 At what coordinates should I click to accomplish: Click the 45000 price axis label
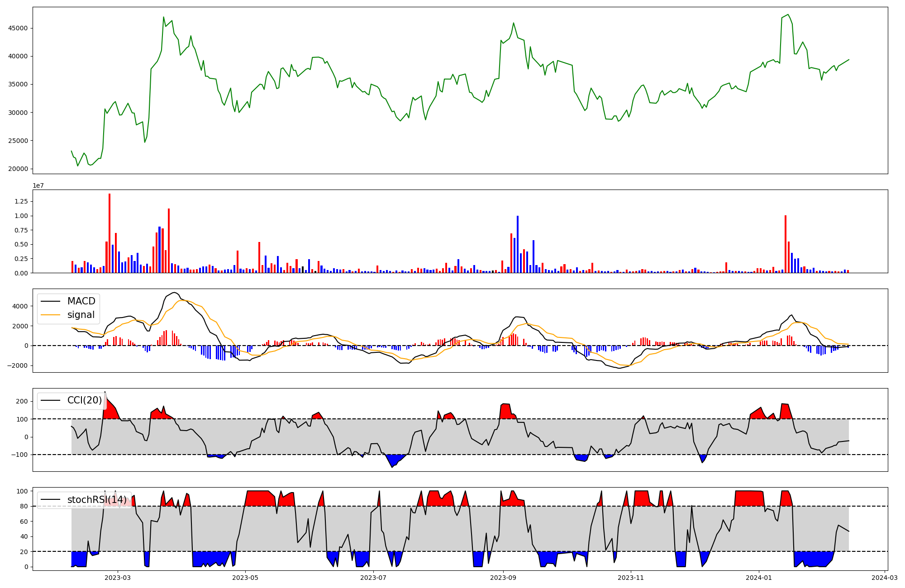click(18, 28)
